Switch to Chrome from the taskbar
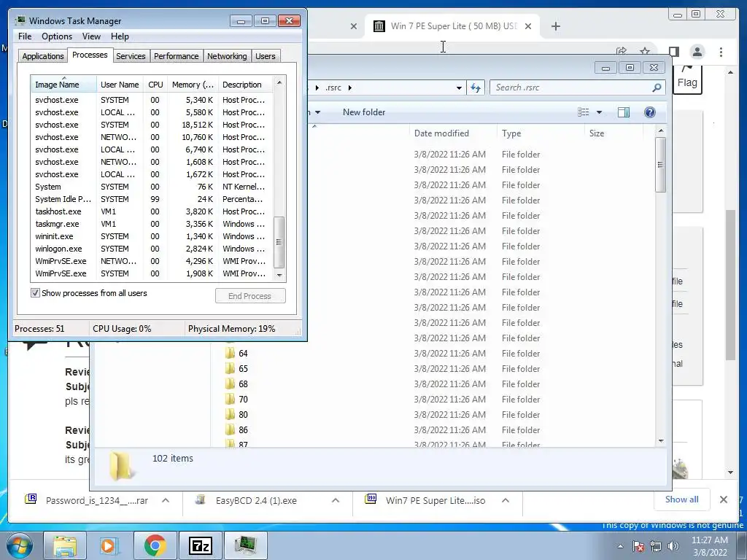This screenshot has width=747, height=560. coord(155,545)
